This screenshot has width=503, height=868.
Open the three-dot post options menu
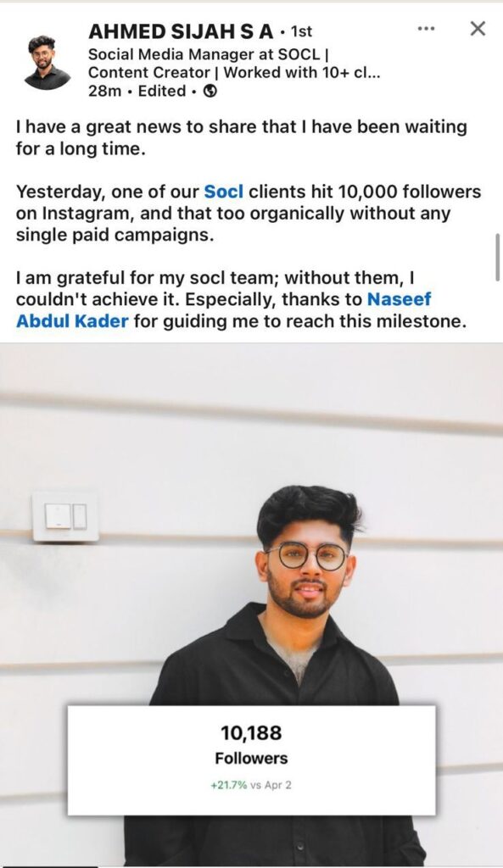pos(426,28)
